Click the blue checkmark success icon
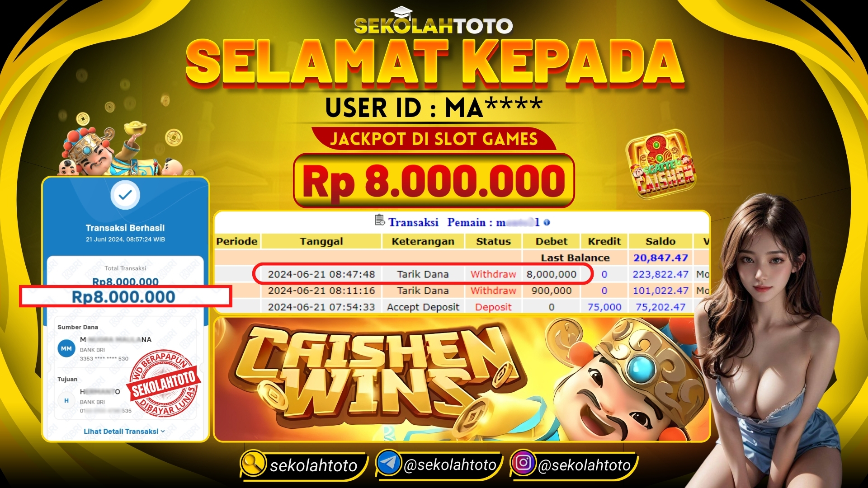Image resolution: width=868 pixels, height=488 pixels. point(125,195)
